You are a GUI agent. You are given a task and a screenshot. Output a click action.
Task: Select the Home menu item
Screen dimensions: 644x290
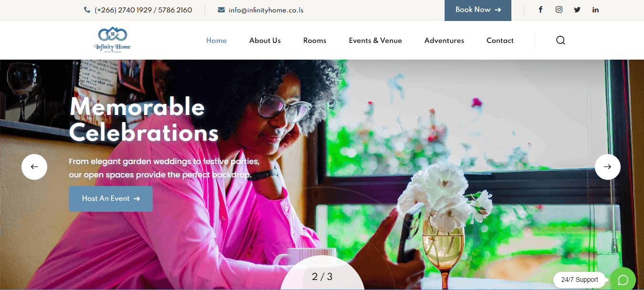(x=217, y=41)
